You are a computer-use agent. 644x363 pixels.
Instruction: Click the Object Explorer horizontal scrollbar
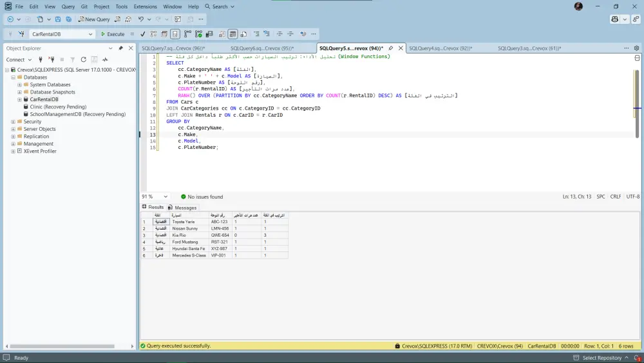(62, 346)
